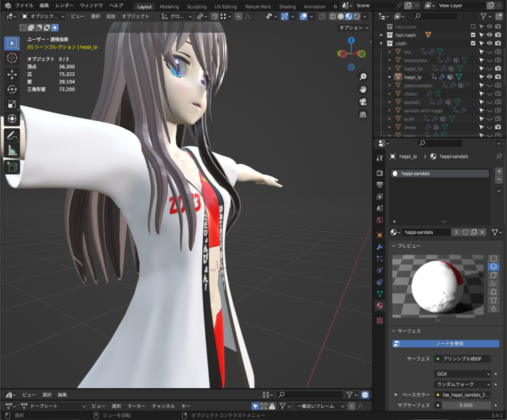Open the Texture properties checker tab
The width and height of the screenshot is (507, 420).
pyautogui.click(x=380, y=320)
